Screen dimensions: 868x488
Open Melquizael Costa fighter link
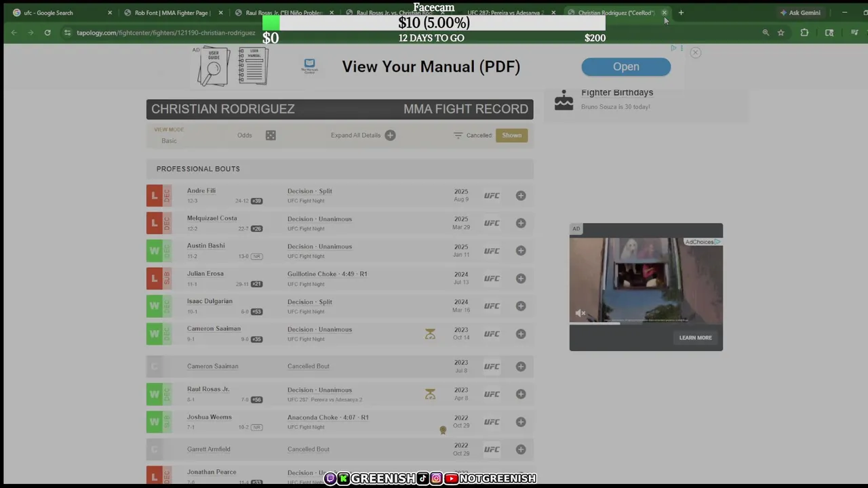(x=212, y=218)
